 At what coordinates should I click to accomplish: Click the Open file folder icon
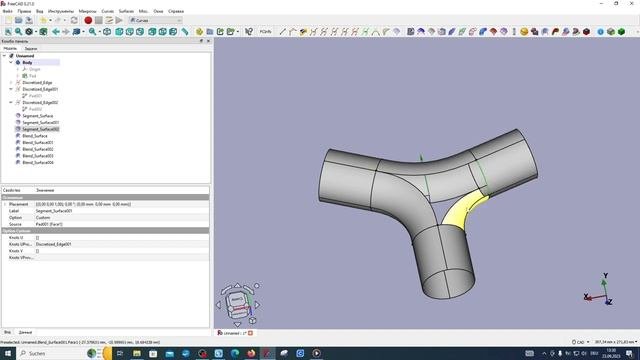(19, 20)
